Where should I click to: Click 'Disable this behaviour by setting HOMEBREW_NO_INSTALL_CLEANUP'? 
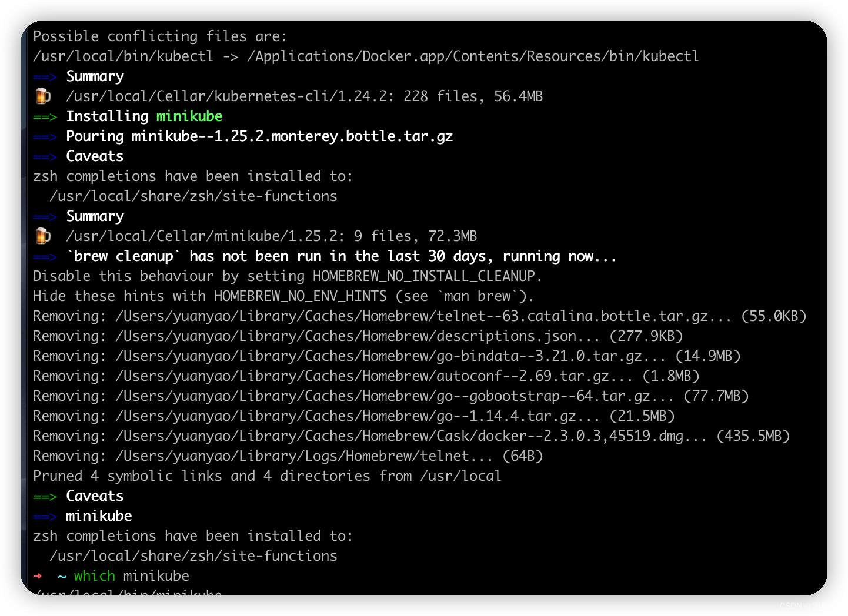[x=287, y=276]
